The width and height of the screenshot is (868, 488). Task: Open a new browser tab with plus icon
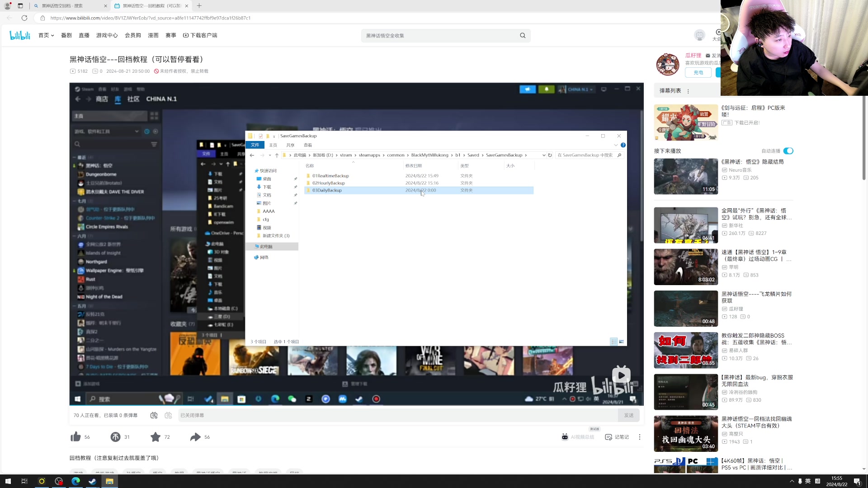[199, 6]
